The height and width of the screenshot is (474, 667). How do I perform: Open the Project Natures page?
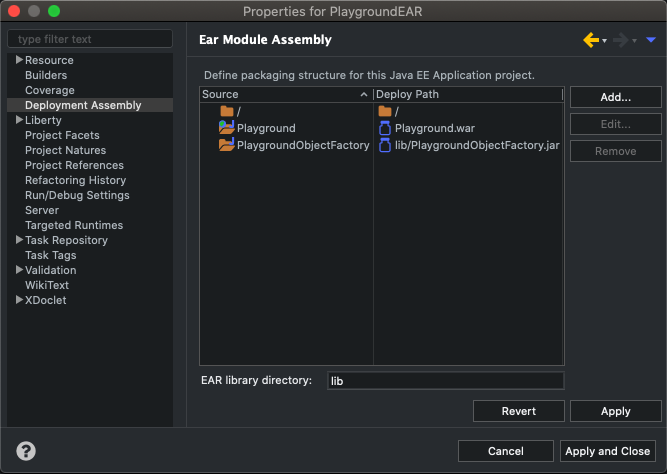[66, 150]
